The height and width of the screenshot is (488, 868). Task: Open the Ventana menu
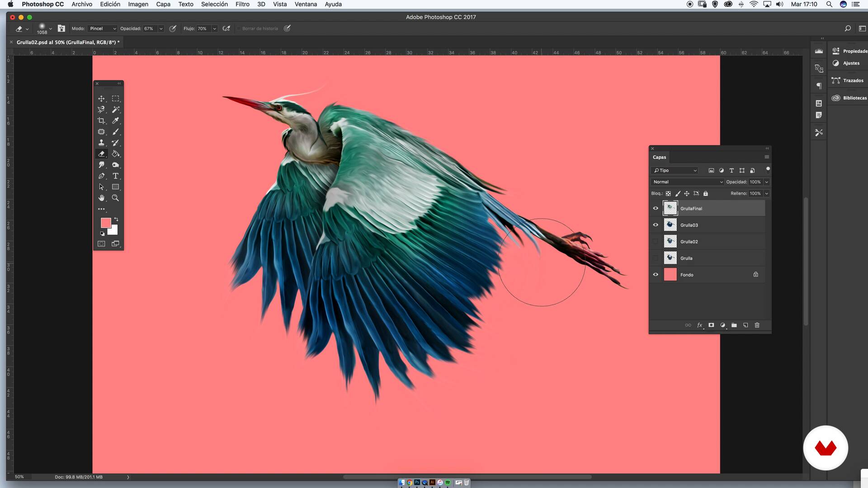[x=306, y=4]
